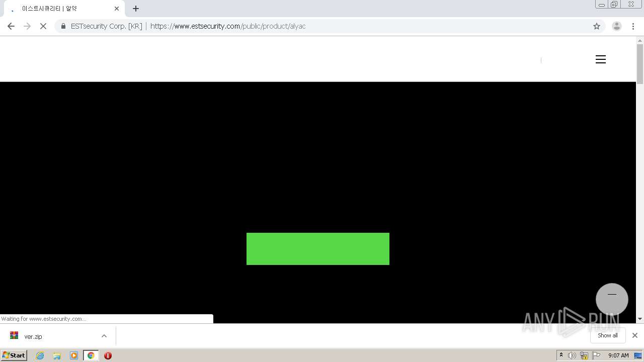Click the round gray floating button

612,299
